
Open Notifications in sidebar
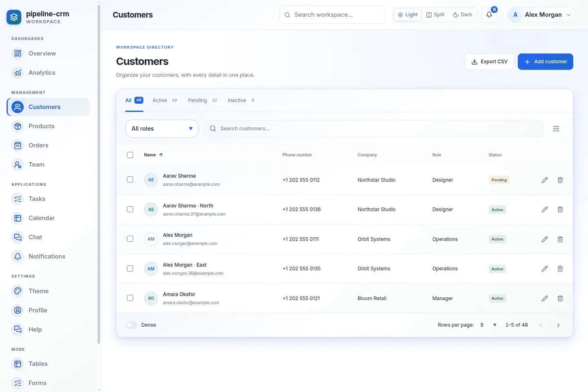point(49,256)
